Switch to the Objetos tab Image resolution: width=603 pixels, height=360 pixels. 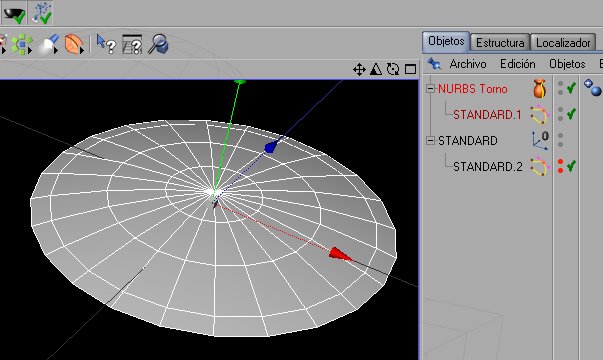point(446,41)
